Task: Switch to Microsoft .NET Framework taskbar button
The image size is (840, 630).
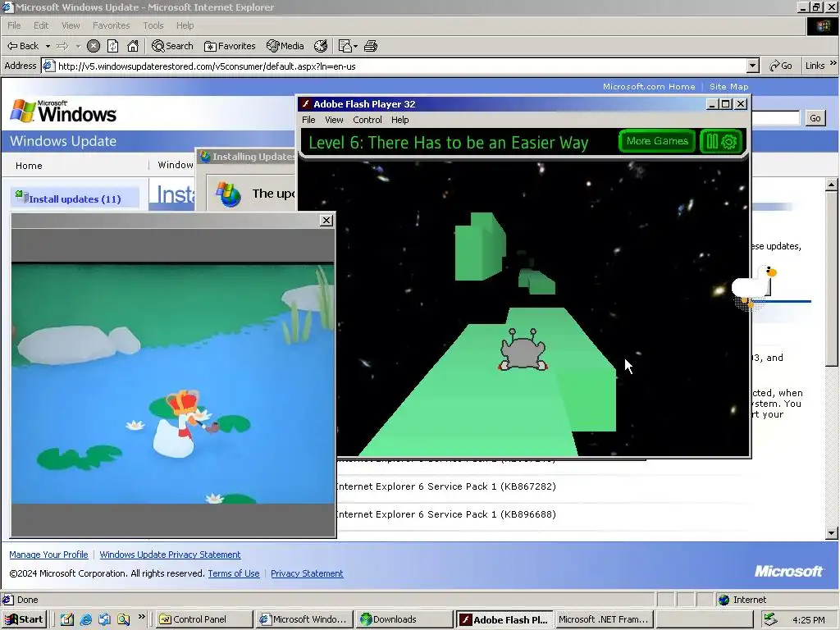Action: click(x=604, y=619)
